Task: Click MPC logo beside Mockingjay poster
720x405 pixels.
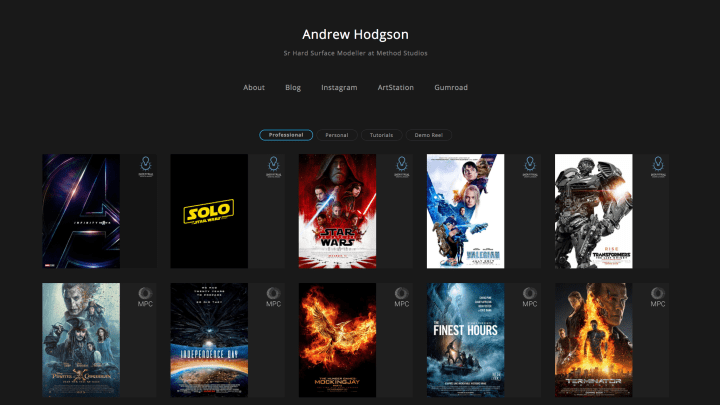Action: [x=401, y=297]
